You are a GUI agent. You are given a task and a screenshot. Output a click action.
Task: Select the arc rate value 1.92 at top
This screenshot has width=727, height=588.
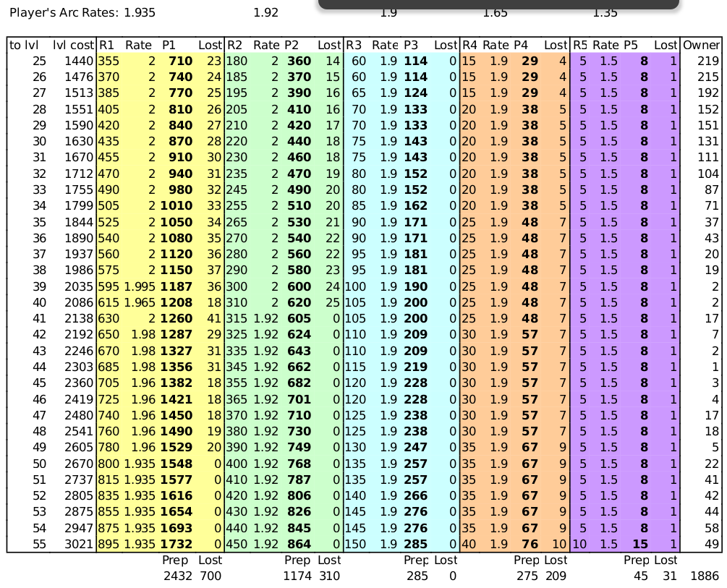click(265, 12)
